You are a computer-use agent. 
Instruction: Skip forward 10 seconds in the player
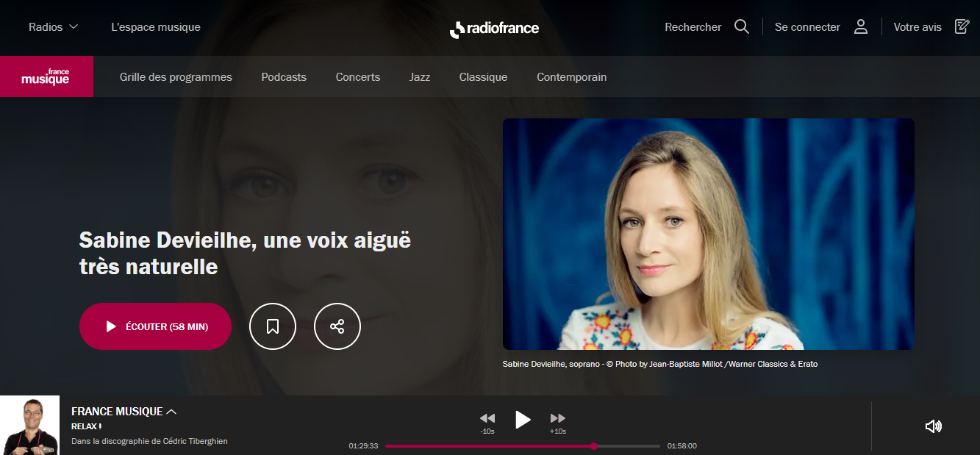[558, 419]
